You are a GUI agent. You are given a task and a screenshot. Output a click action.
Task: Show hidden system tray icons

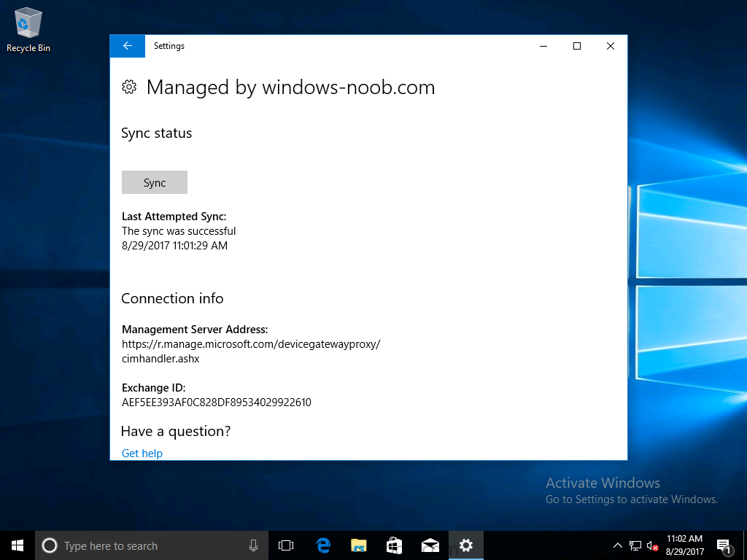point(617,545)
